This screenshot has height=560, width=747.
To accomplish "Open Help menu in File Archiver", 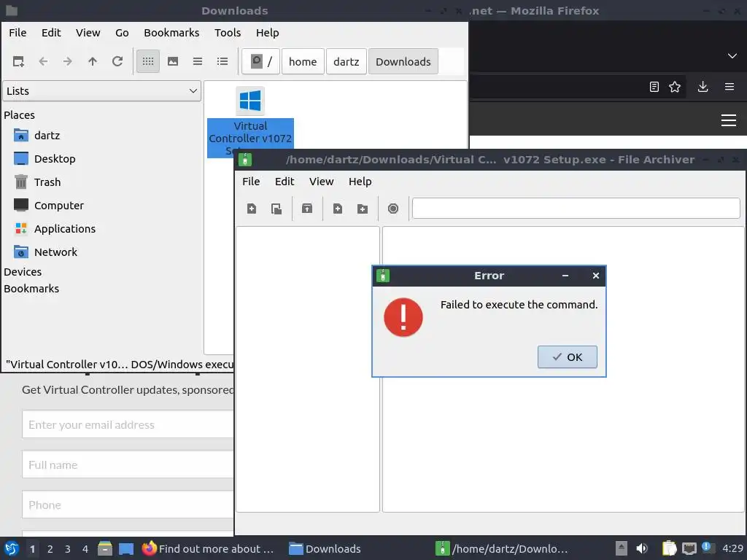I will click(x=360, y=182).
